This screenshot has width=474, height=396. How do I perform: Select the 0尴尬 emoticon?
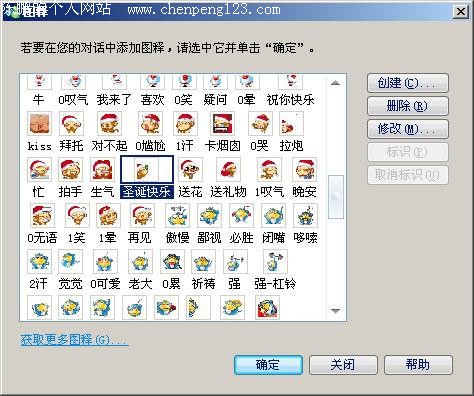point(150,123)
